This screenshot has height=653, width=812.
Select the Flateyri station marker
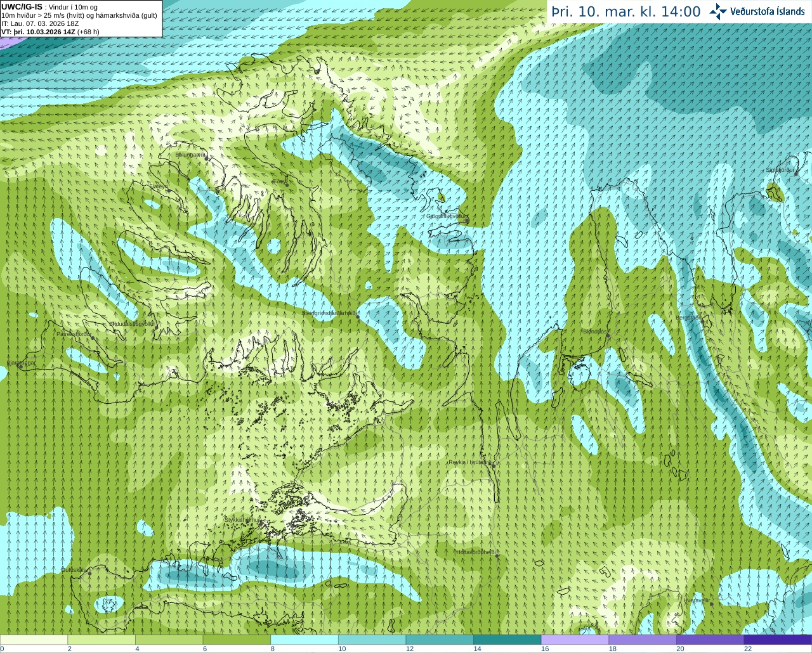[x=168, y=191]
